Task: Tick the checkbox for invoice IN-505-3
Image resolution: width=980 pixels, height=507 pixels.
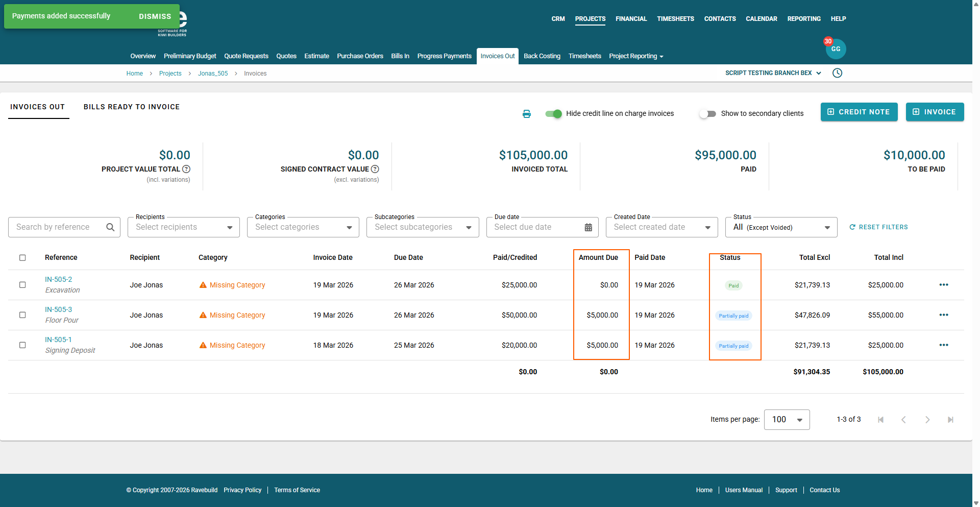Action: click(x=22, y=315)
